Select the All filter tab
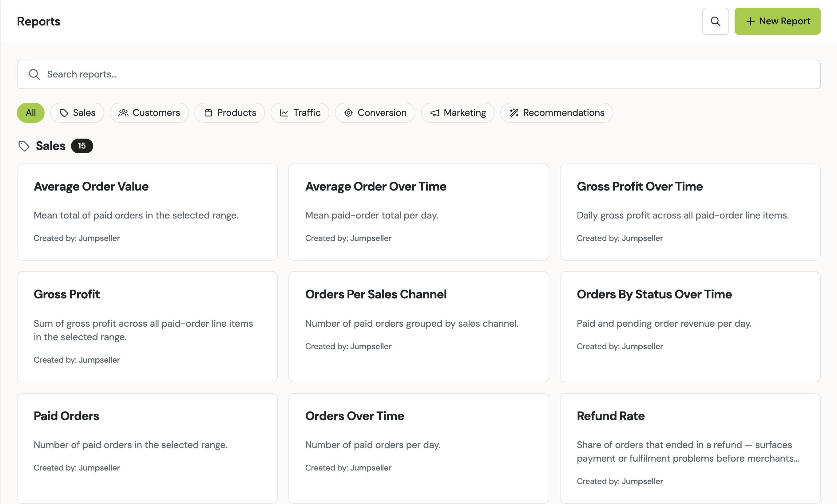Image resolution: width=837 pixels, height=504 pixels. 30,113
